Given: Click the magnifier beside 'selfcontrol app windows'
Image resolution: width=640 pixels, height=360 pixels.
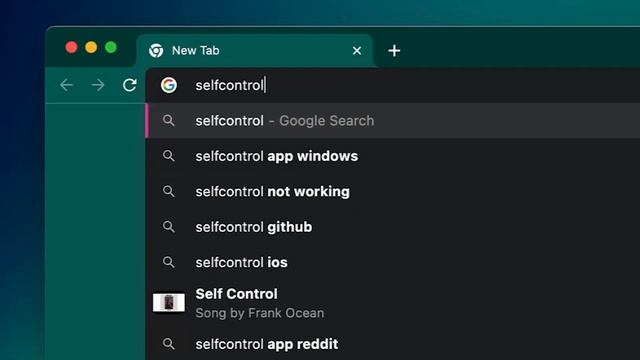Looking at the screenshot, I should [169, 156].
